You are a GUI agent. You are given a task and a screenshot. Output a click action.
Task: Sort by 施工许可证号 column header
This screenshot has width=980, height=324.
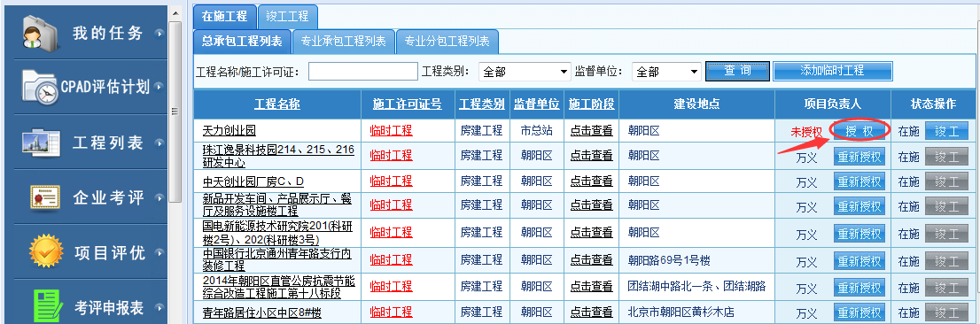(x=407, y=104)
